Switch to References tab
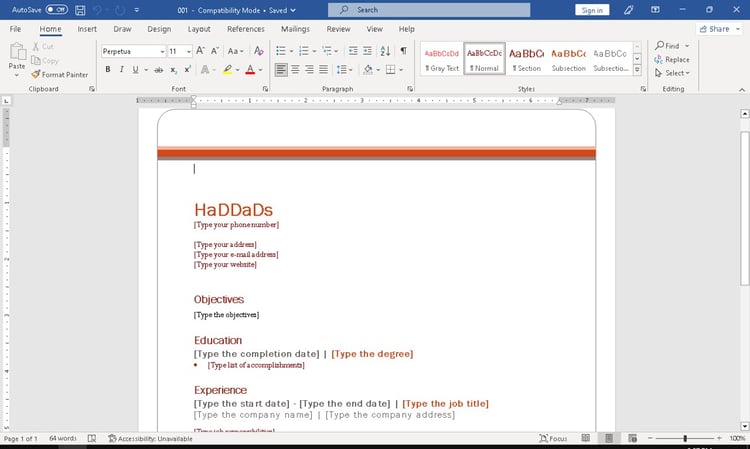Viewport: 750px width, 449px height. [246, 29]
